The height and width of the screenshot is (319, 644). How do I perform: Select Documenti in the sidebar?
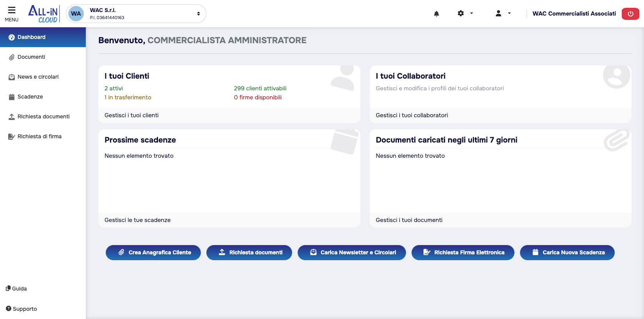point(31,57)
